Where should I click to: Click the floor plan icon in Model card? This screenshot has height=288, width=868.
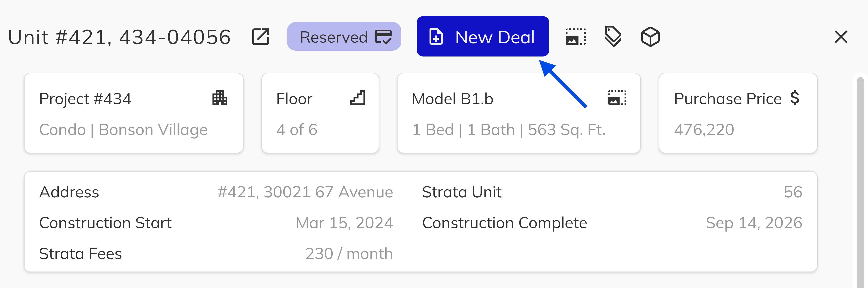pyautogui.click(x=617, y=98)
